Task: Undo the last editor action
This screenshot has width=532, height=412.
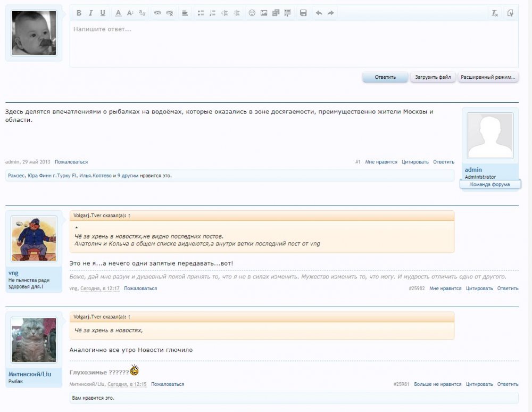Action: tap(319, 13)
